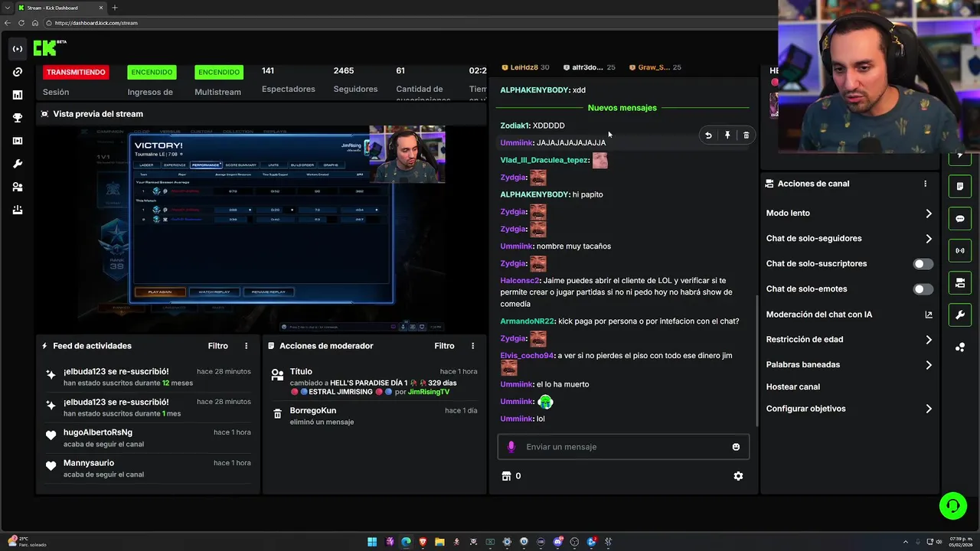Open Filtro in Acciones de moderador
Viewport: 980px width, 551px height.
(445, 346)
